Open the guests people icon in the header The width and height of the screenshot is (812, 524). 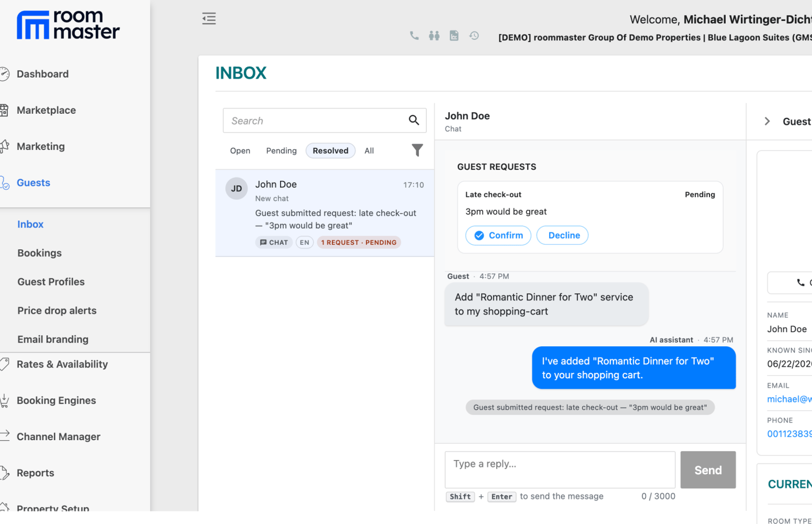click(x=434, y=36)
